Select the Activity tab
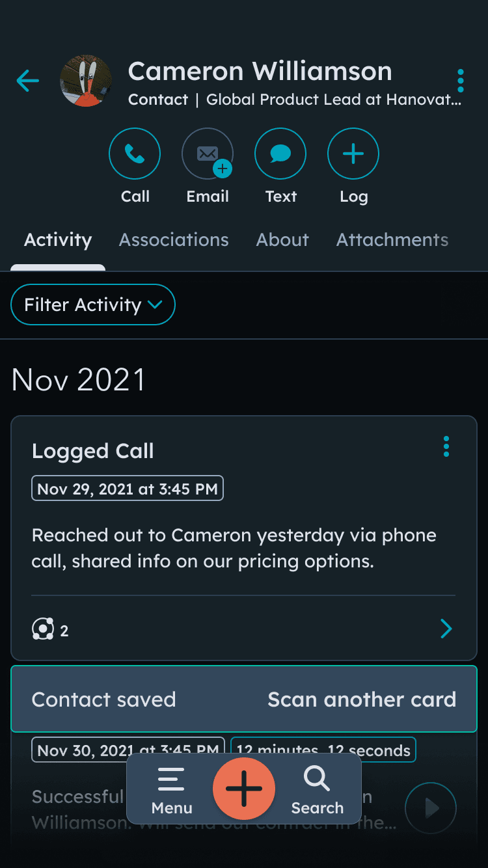The image size is (488, 868). pos(58,239)
